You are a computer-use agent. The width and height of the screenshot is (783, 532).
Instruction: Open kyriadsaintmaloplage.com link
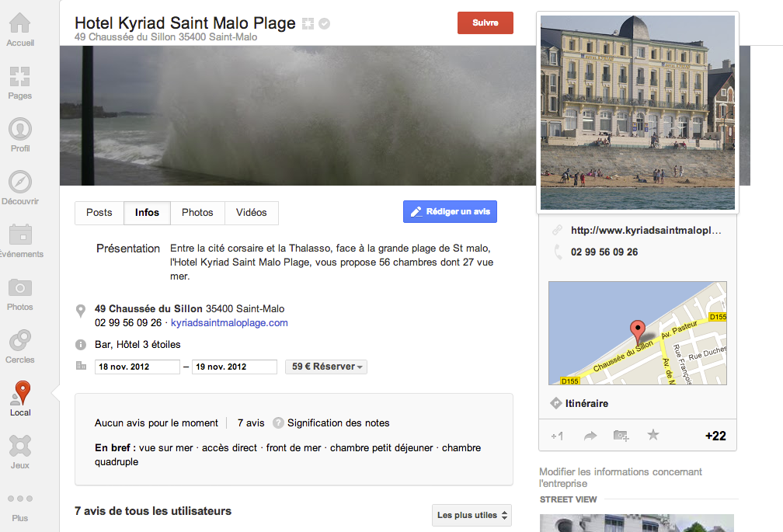pos(229,323)
